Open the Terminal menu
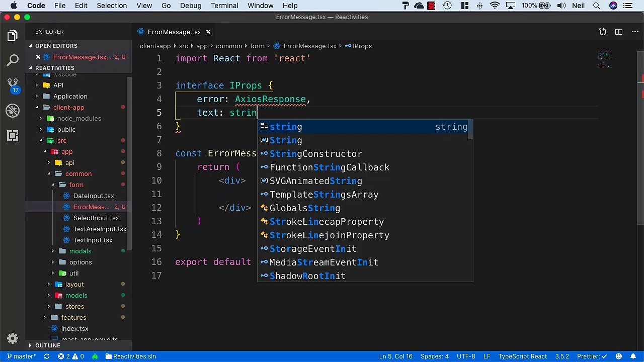The width and height of the screenshot is (644, 362). tap(224, 6)
